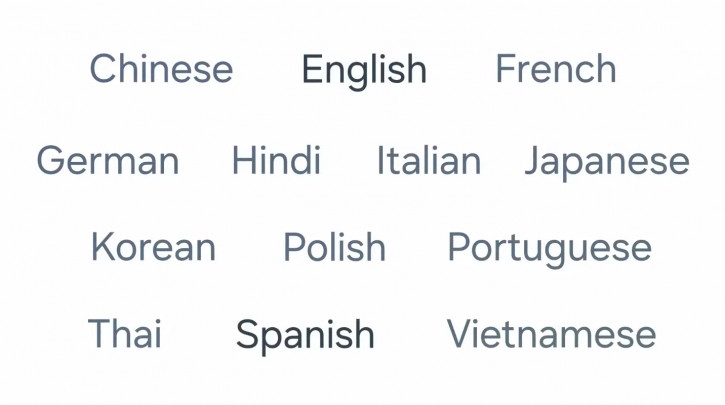Tap the word Vietnamese

tap(551, 333)
